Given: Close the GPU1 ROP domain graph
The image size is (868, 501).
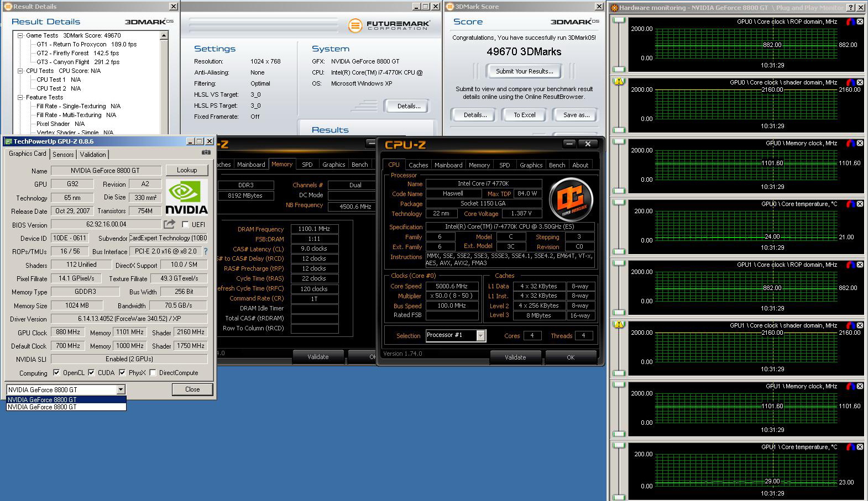Looking at the screenshot, I should 860,265.
